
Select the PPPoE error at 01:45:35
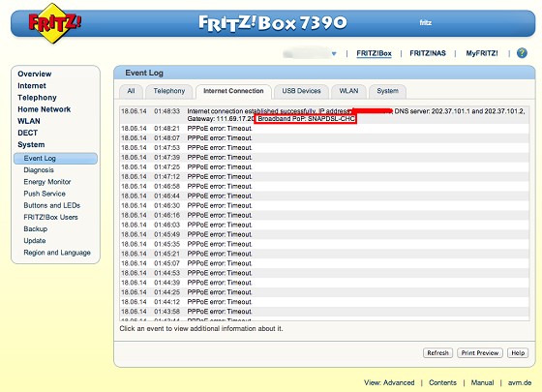(x=324, y=244)
